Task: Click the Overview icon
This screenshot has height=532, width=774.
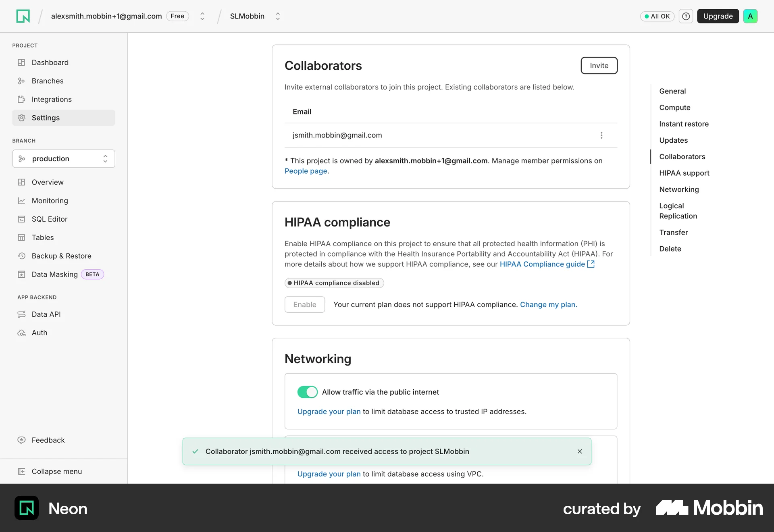Action: [x=21, y=182]
